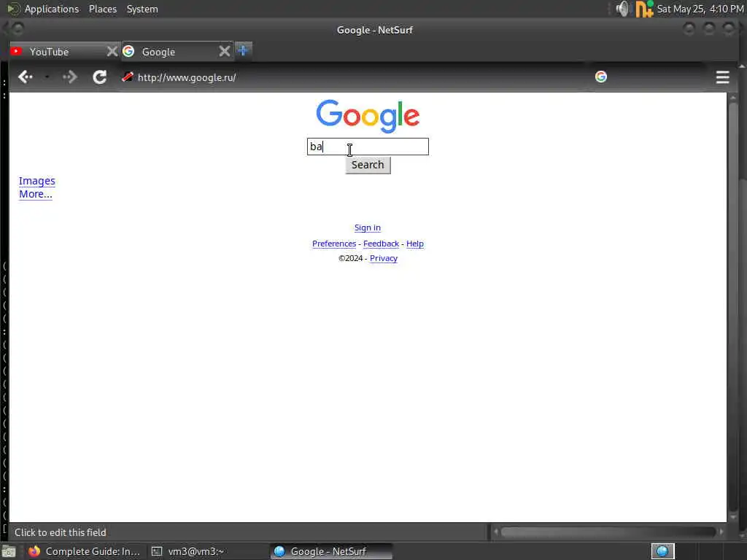Go back with the back arrow button
This screenshot has height=560, width=747.
25,77
